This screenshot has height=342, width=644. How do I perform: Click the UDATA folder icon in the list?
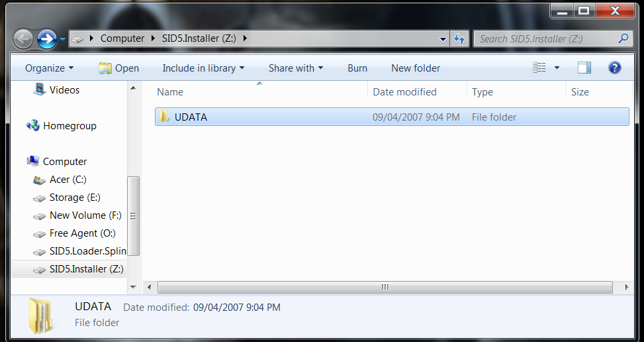(164, 117)
